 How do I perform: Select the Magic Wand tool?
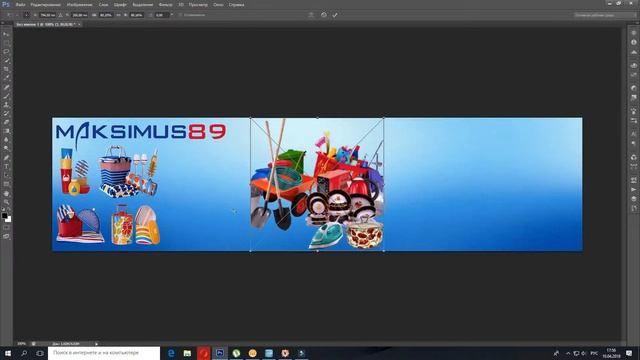[6, 60]
